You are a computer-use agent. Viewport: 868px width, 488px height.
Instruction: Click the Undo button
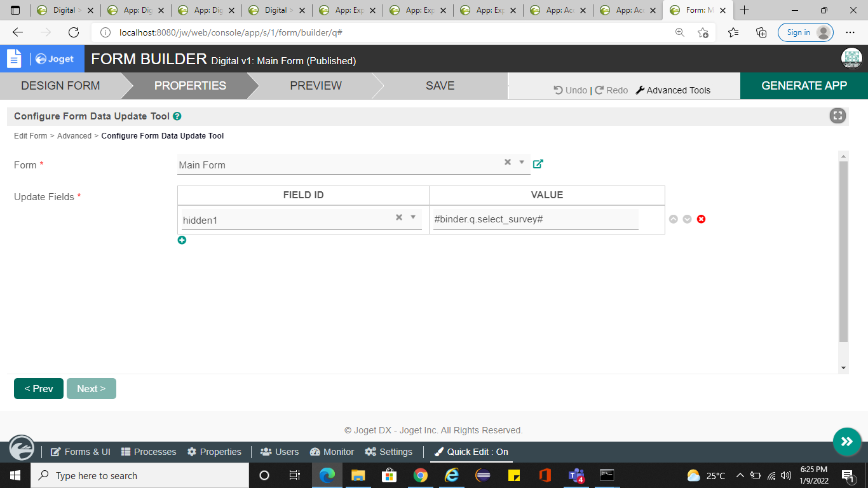click(x=571, y=90)
